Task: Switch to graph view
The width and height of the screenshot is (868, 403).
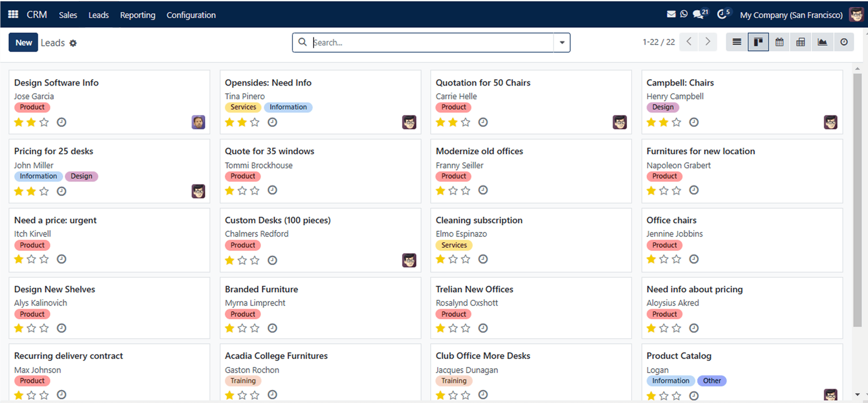Action: pos(822,42)
